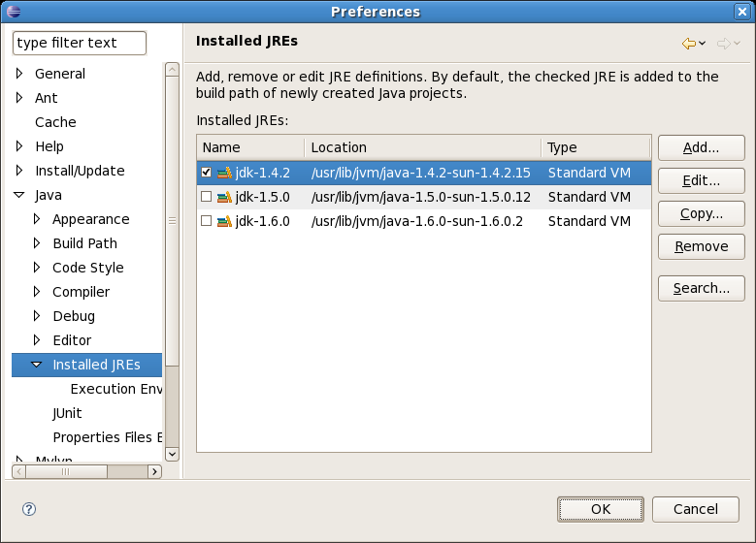Click the help question mark icon

29,509
